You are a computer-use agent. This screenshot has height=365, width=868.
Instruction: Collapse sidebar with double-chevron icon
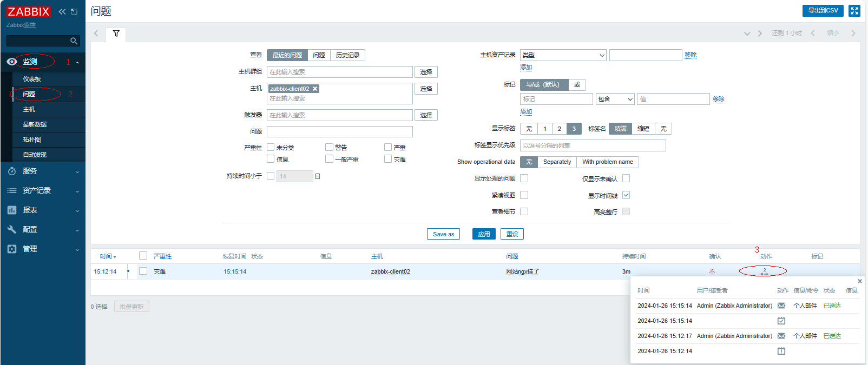tap(62, 11)
